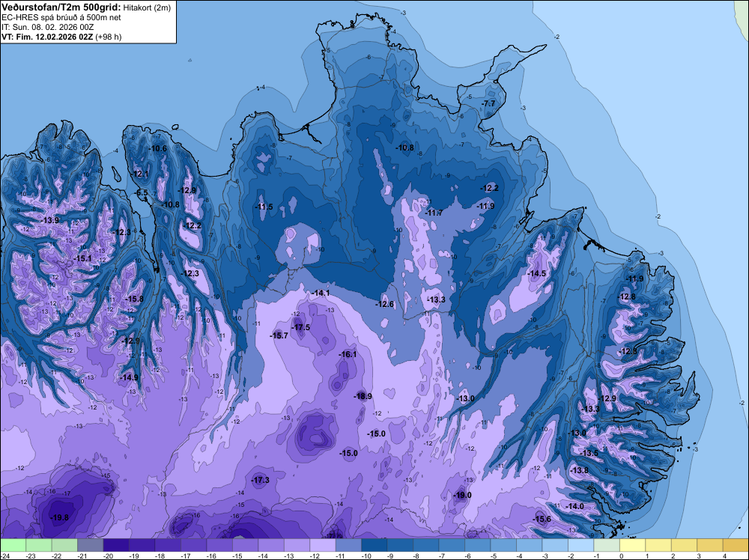Click the 'EC-HRES spá brúuð á 500m net' line

point(61,17)
